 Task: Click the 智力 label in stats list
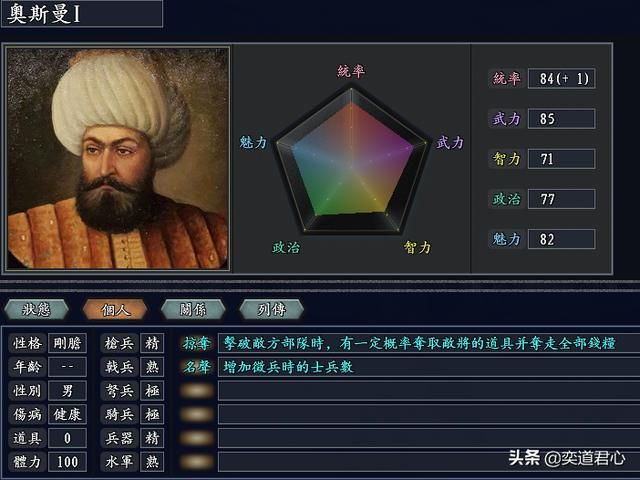(x=506, y=159)
